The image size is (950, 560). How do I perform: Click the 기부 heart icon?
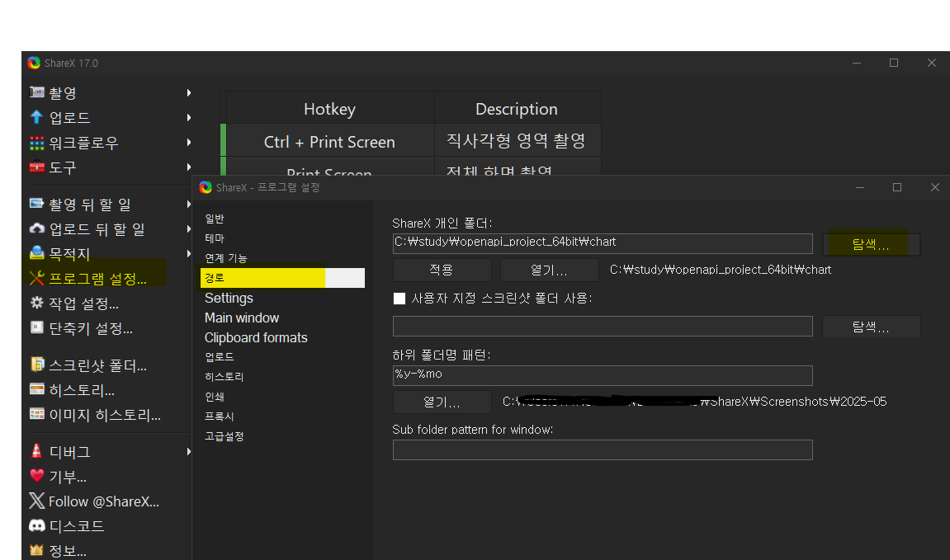(37, 476)
